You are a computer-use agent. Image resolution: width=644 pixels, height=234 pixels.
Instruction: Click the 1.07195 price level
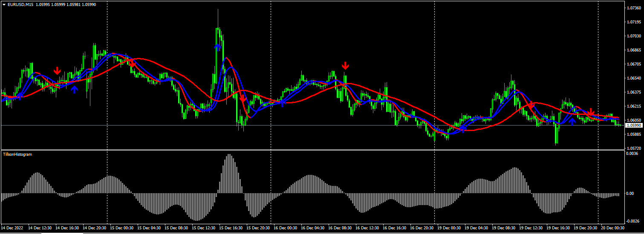[x=633, y=22]
